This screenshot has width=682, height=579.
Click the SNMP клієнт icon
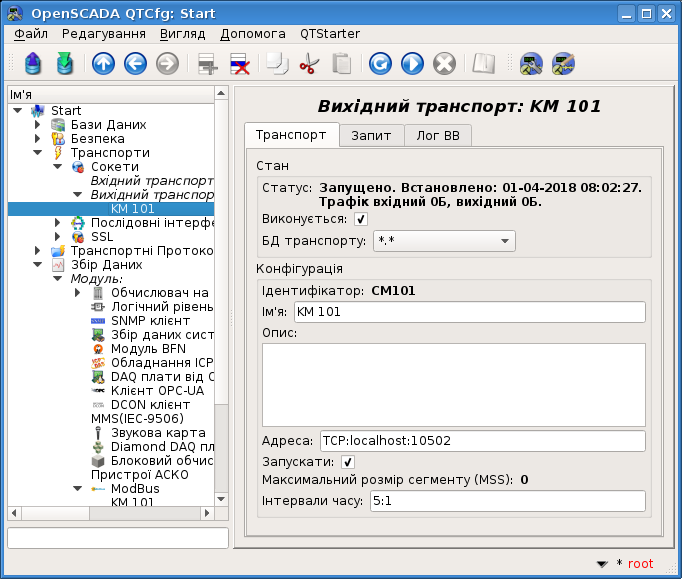98,321
